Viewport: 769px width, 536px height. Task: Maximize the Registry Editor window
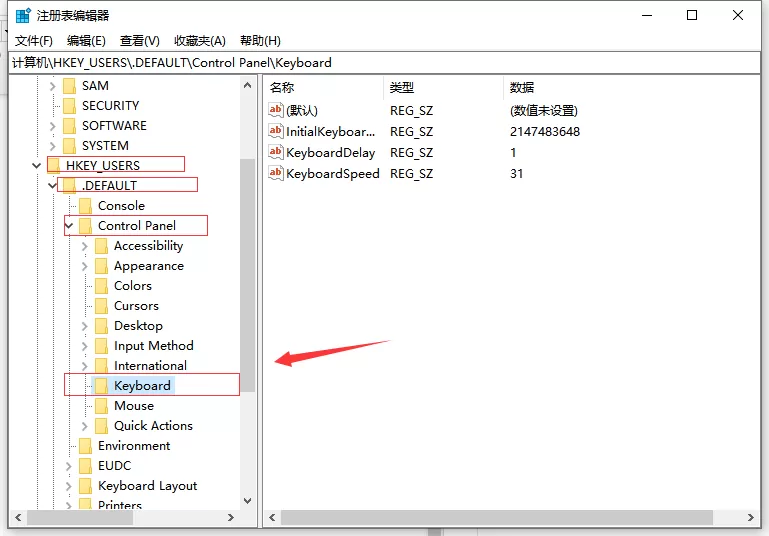coord(692,15)
